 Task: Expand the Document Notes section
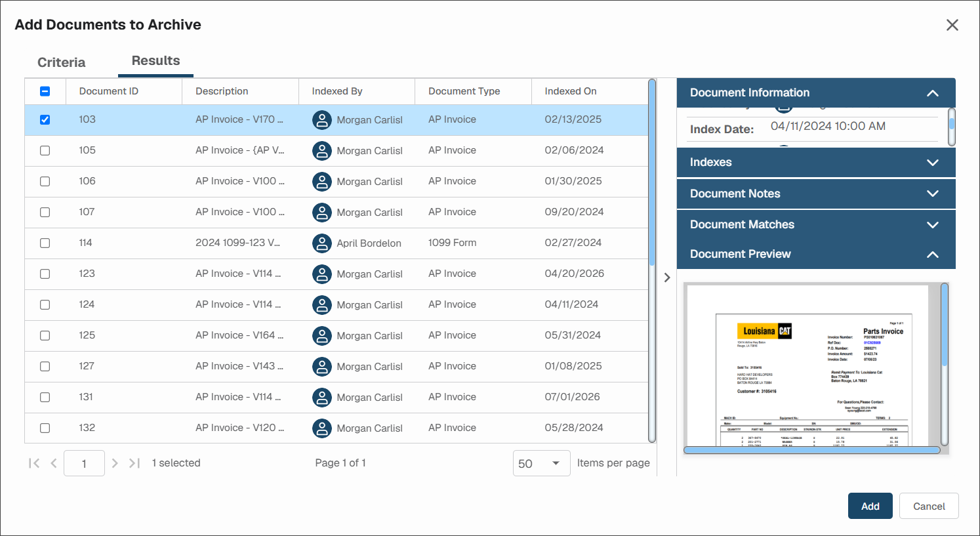point(816,194)
